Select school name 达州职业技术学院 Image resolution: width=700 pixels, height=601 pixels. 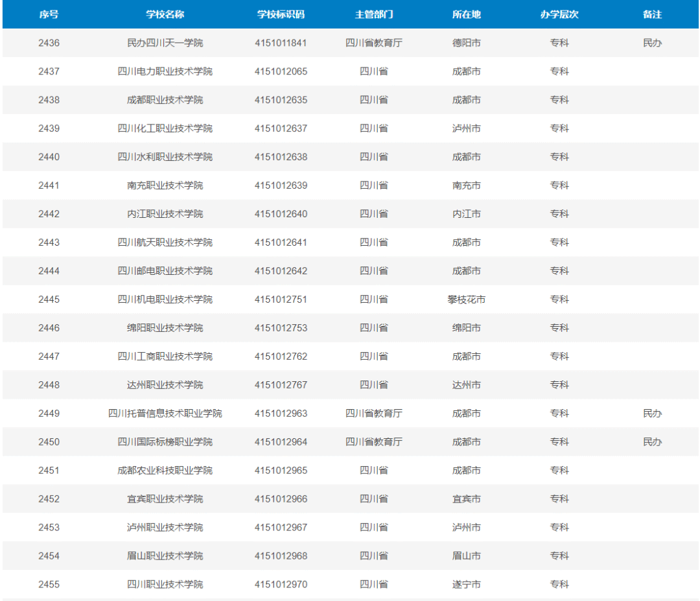click(x=165, y=385)
